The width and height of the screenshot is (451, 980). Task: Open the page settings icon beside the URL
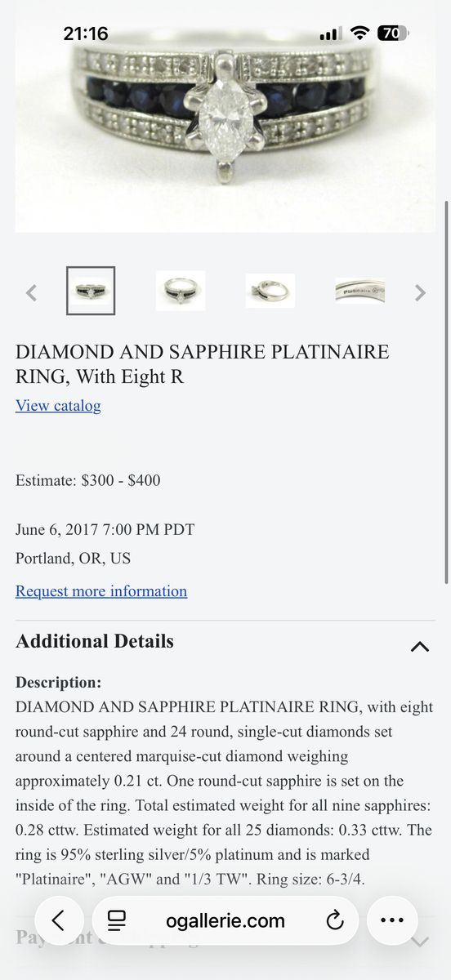pos(117,921)
